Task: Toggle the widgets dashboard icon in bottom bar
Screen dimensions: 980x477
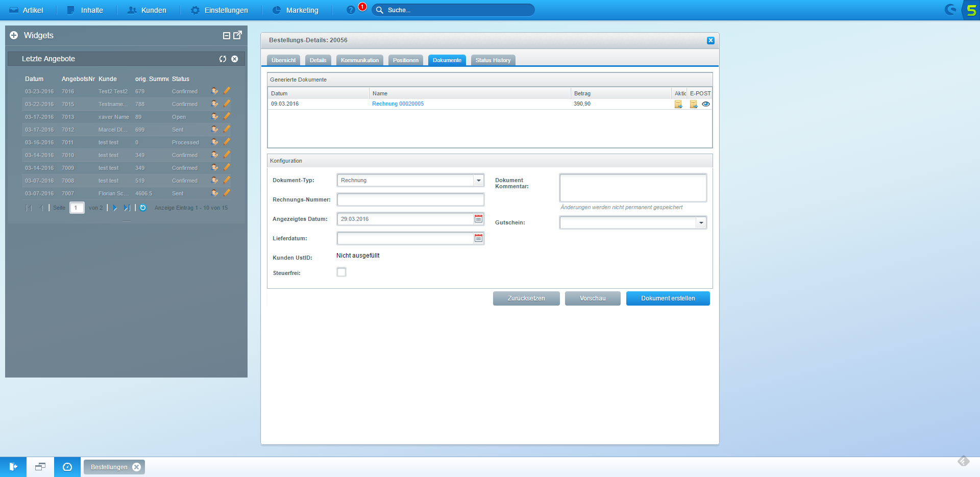Action: (67, 467)
